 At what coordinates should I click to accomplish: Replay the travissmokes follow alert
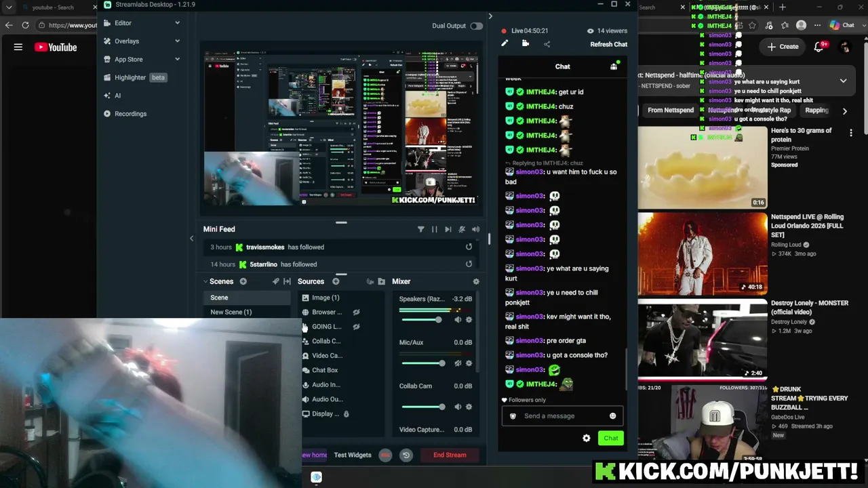click(x=469, y=247)
